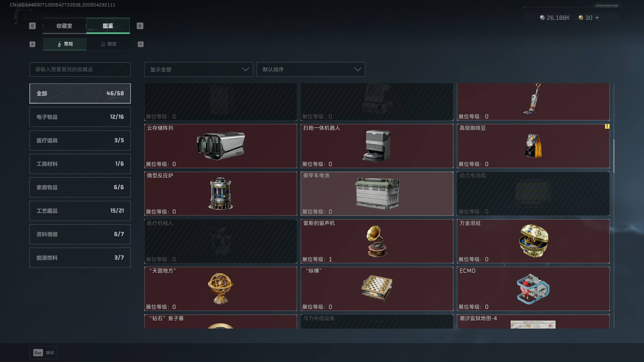
Task: Click the item list vertical scrollbar
Action: coord(614,156)
